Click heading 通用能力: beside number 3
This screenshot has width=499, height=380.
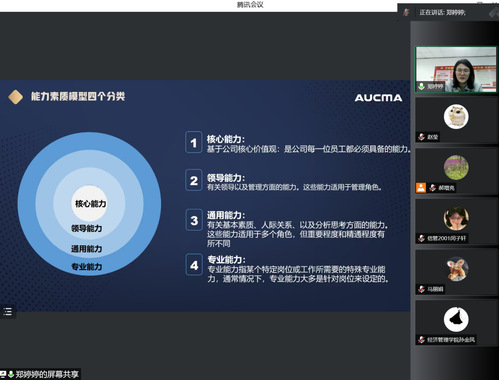(226, 215)
